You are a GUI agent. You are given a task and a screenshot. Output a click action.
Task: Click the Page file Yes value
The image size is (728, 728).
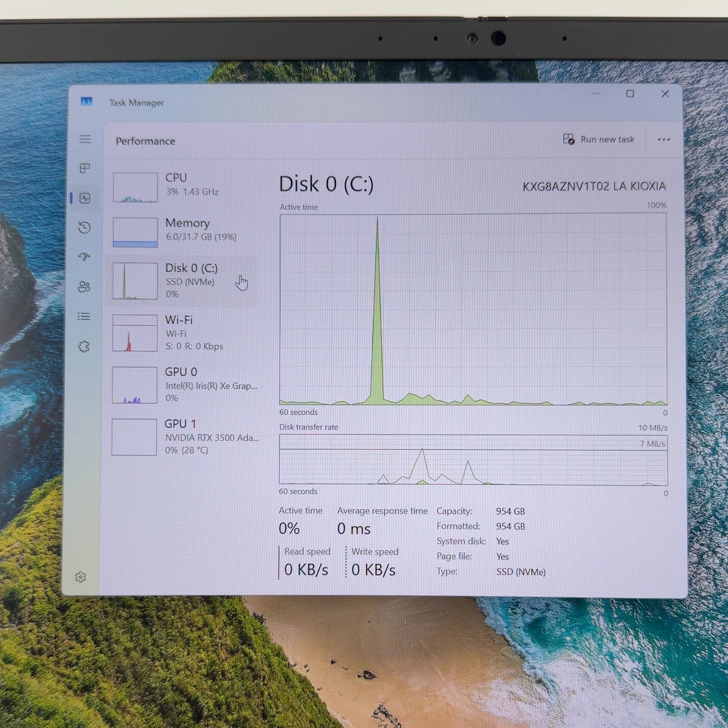pyautogui.click(x=502, y=557)
